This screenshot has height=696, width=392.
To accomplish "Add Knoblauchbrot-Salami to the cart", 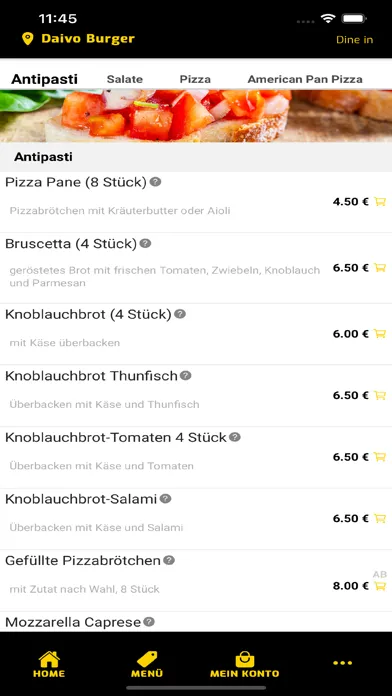I will [380, 518].
